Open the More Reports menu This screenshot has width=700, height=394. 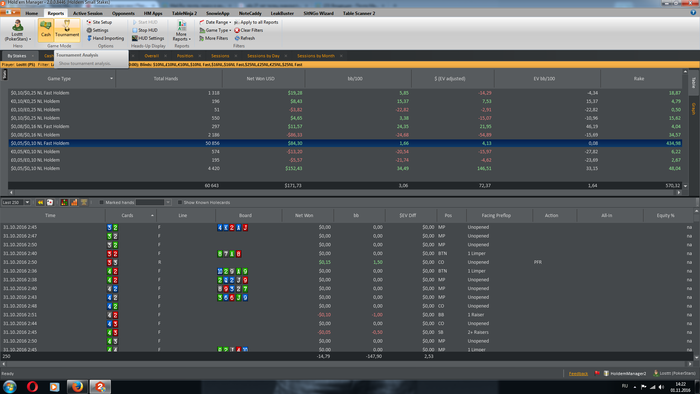tap(181, 31)
